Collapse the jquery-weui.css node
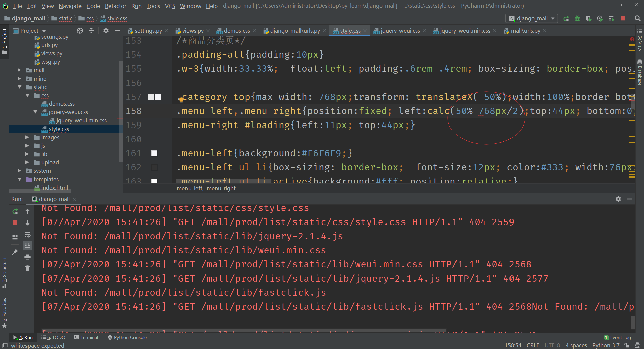 tap(35, 112)
